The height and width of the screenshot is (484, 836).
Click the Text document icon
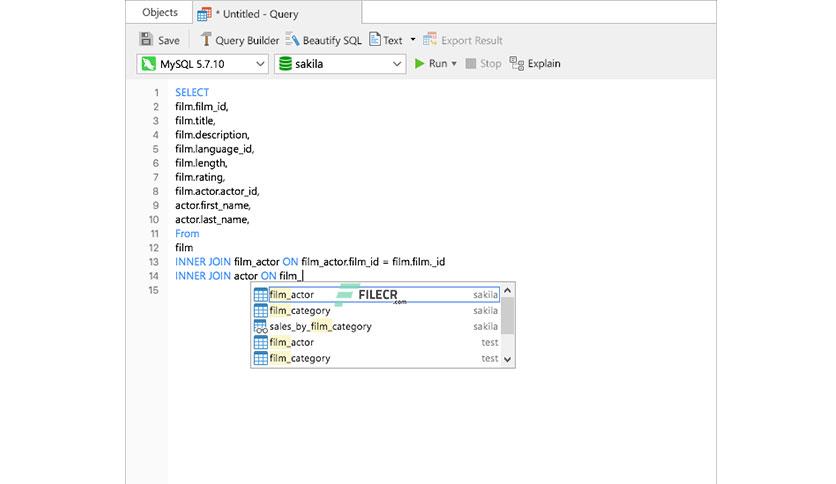[x=375, y=39]
